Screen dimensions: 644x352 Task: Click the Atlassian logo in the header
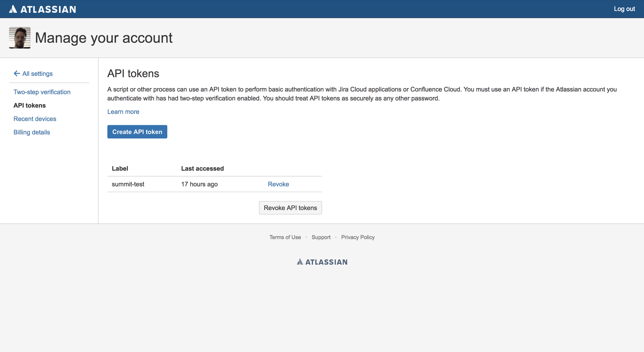42,9
